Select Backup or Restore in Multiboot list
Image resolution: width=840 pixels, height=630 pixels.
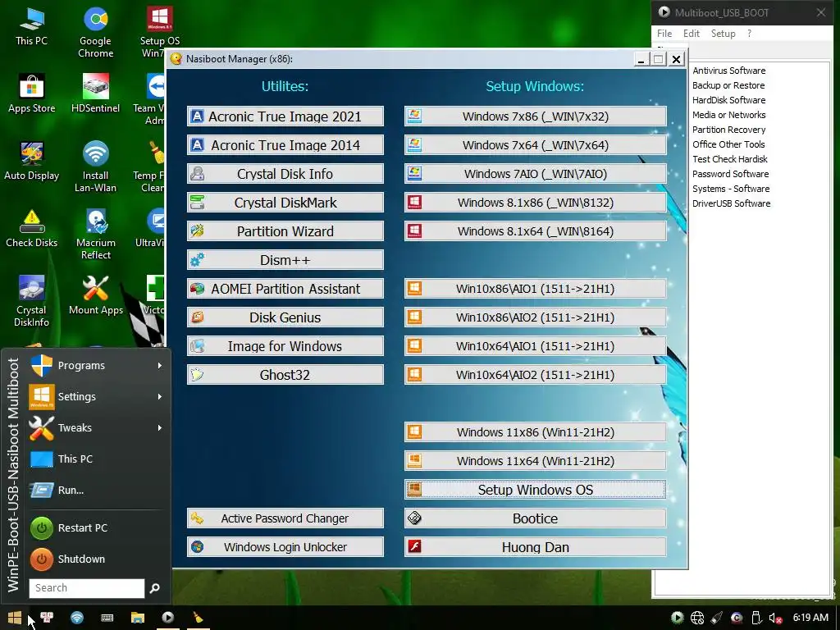click(728, 85)
